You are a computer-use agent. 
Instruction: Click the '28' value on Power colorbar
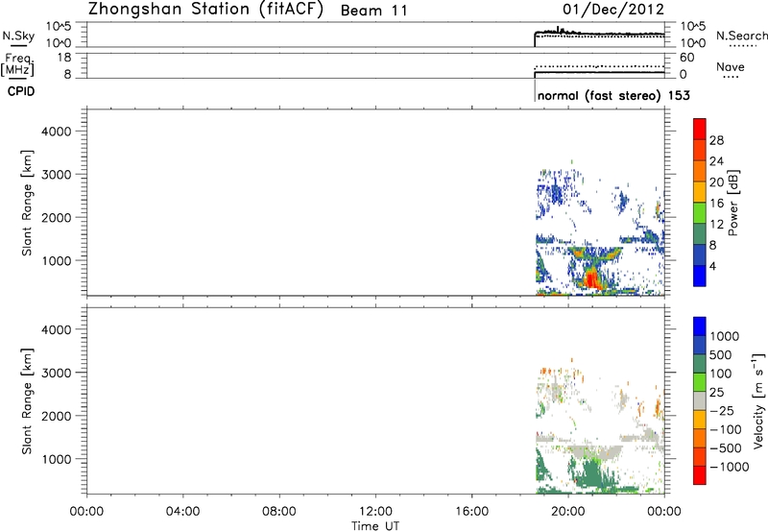pyautogui.click(x=716, y=140)
